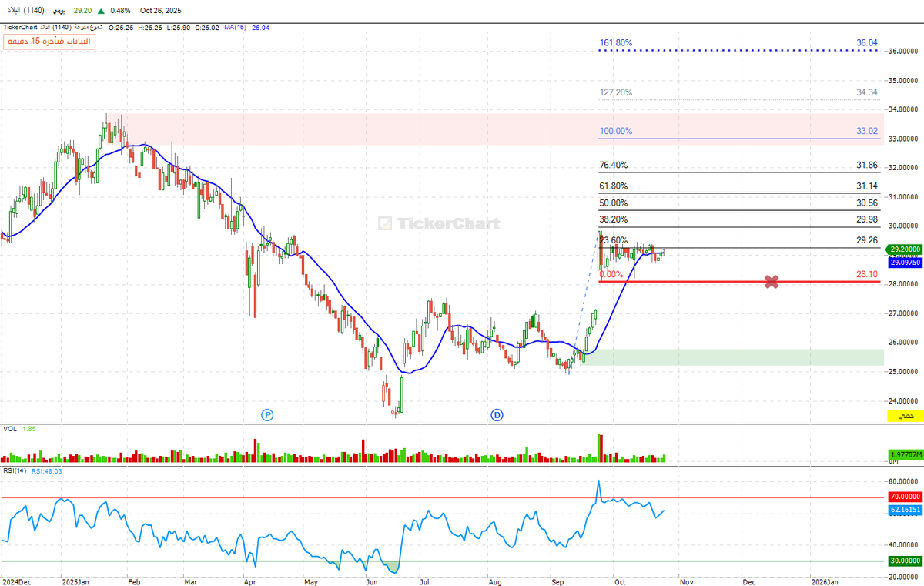The image size is (924, 586).
Task: Select the 38.20% Fibonacci level label
Action: (x=614, y=219)
